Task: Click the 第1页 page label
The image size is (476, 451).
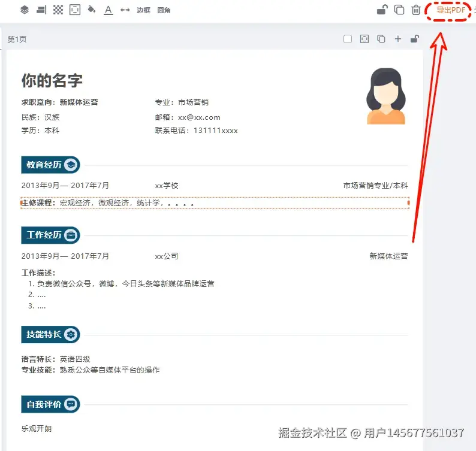Action: click(17, 39)
